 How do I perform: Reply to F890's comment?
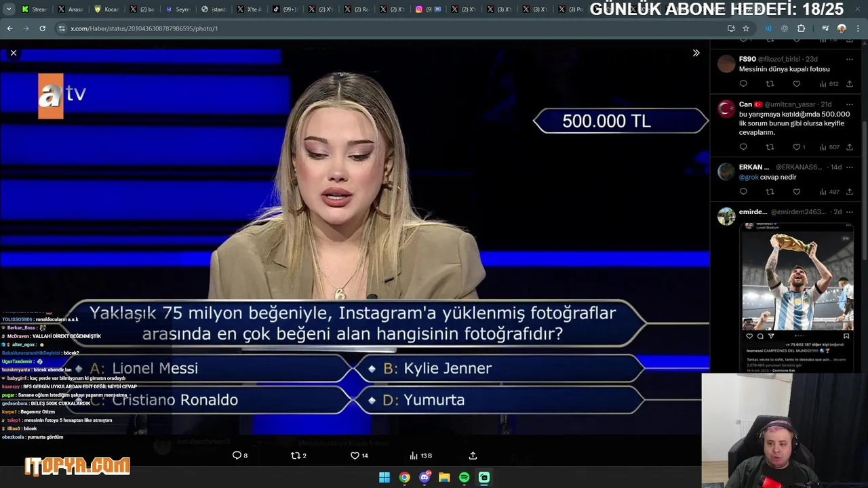coord(743,84)
